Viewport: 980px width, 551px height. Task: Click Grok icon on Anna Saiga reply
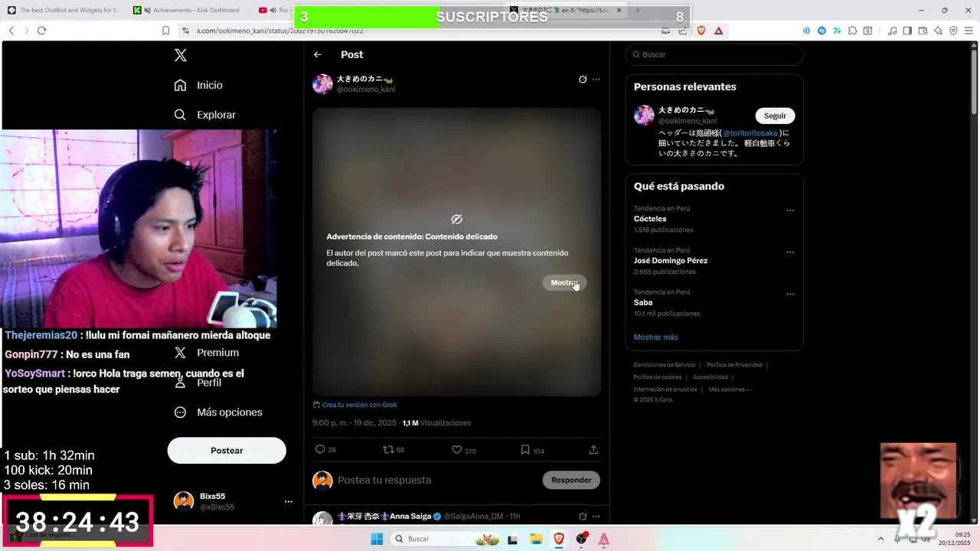click(583, 517)
